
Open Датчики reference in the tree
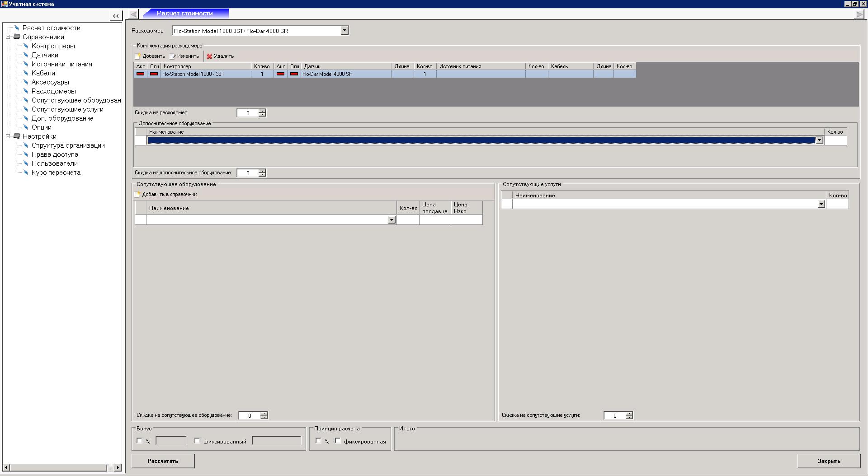click(x=44, y=55)
